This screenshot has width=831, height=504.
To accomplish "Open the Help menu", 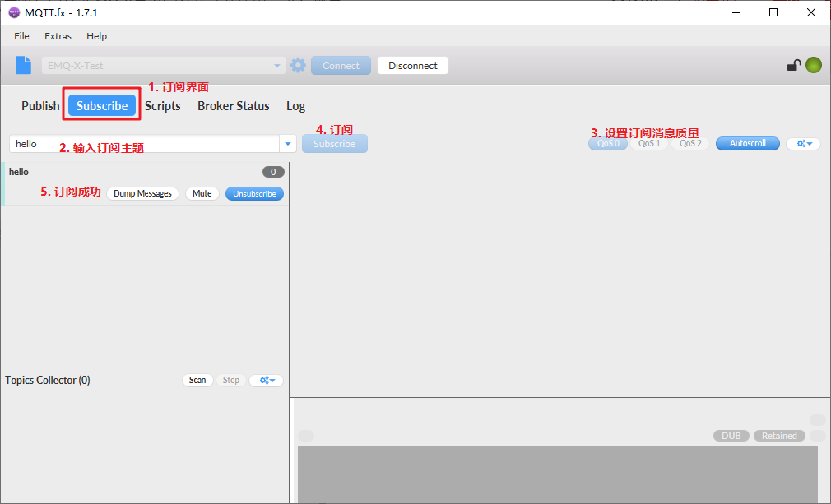I will coord(96,36).
